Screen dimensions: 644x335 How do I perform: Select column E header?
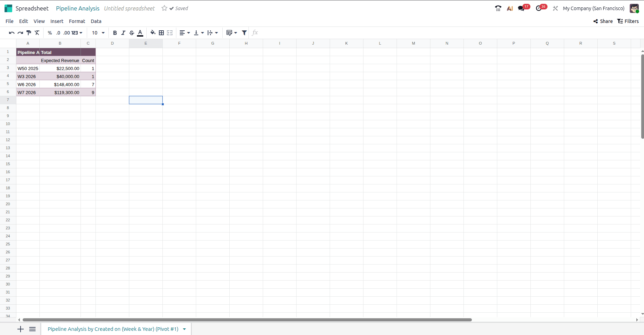(x=146, y=43)
